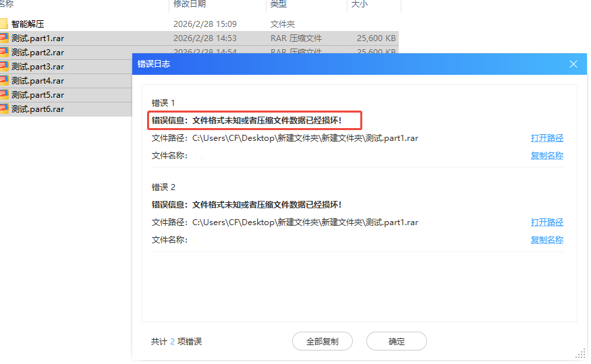Click the 名称 column header
Viewport: 591px width, 364px height.
click(x=7, y=4)
